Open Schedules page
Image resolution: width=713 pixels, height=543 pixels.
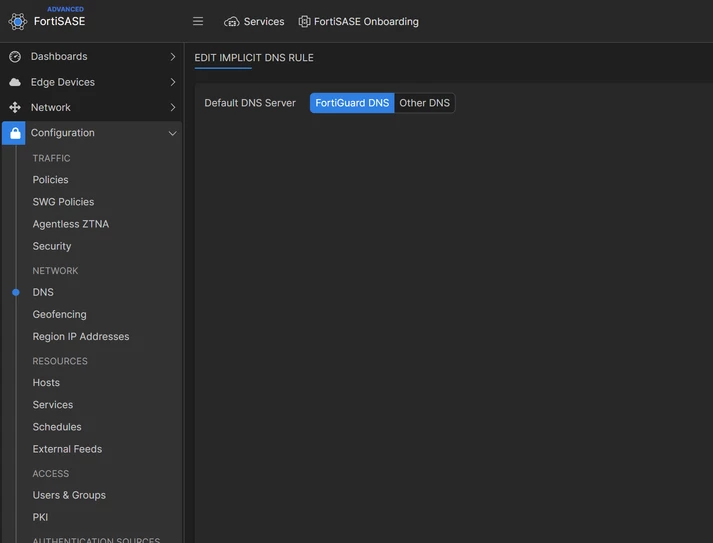tap(57, 427)
